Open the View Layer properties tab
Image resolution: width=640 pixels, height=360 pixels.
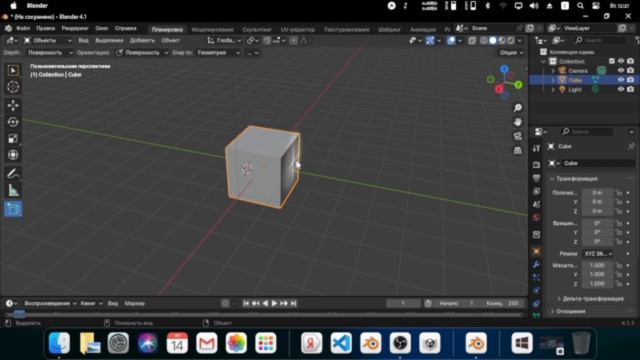pyautogui.click(x=536, y=191)
